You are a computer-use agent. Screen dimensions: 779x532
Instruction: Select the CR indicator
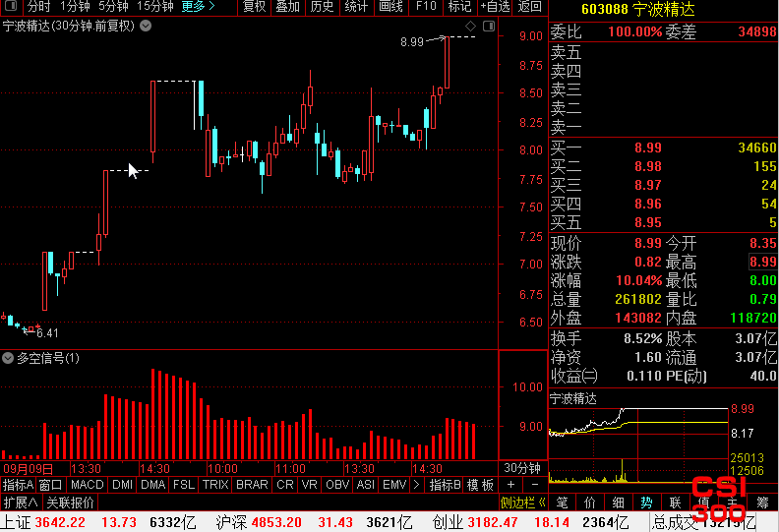coord(285,485)
